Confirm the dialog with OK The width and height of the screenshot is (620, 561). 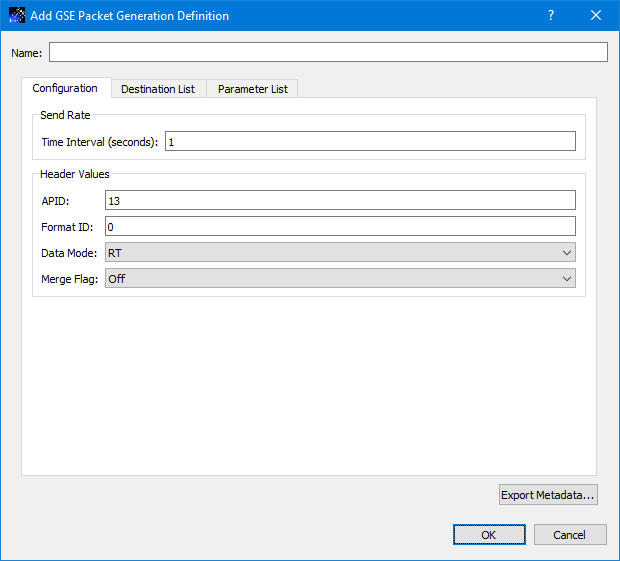coord(489,535)
